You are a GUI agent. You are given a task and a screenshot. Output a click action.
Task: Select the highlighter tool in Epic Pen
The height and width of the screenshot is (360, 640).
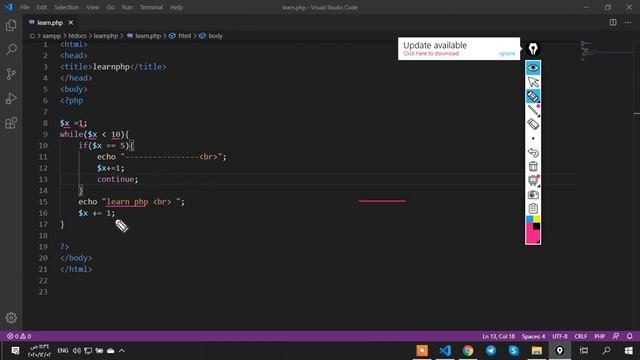click(x=533, y=96)
